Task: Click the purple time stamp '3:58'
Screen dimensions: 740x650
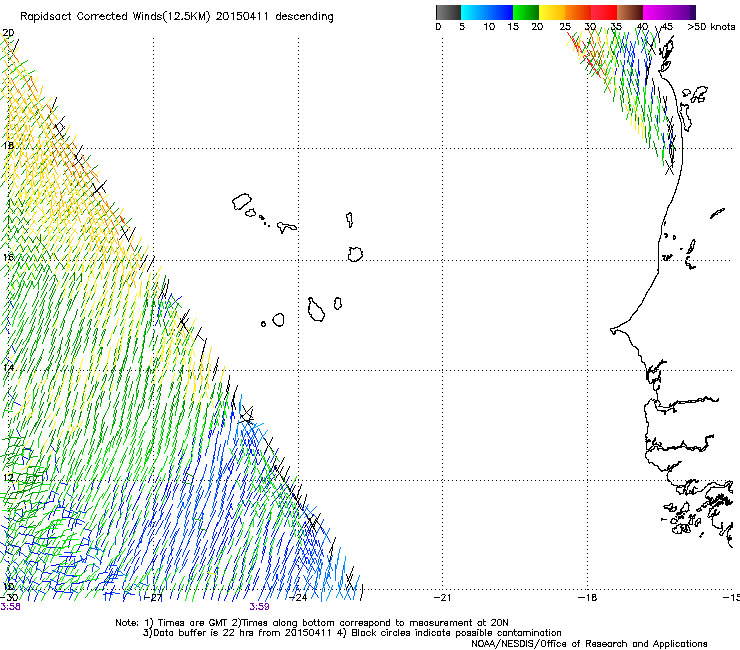Action: click(10, 607)
